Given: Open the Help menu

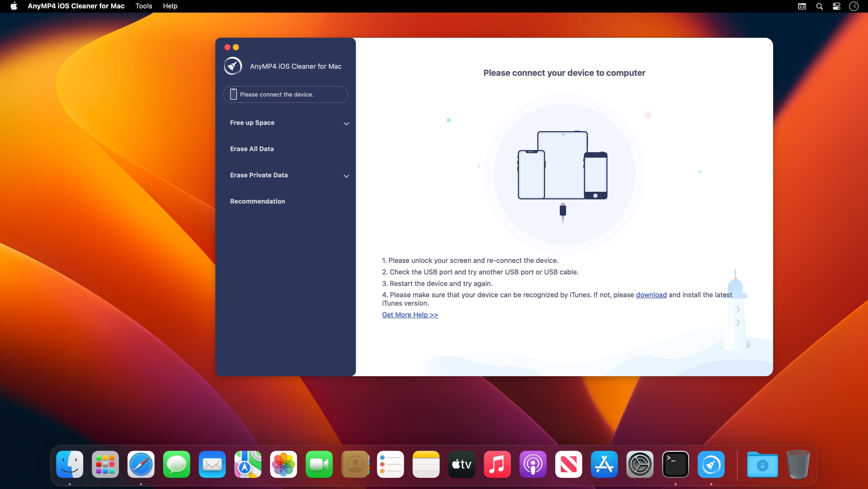Looking at the screenshot, I should (x=170, y=6).
